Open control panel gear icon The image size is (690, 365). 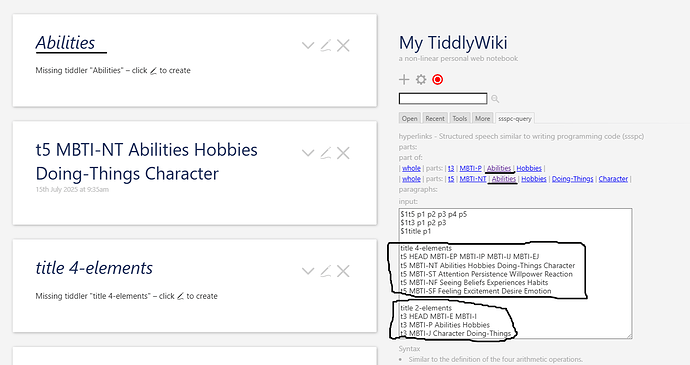[421, 79]
